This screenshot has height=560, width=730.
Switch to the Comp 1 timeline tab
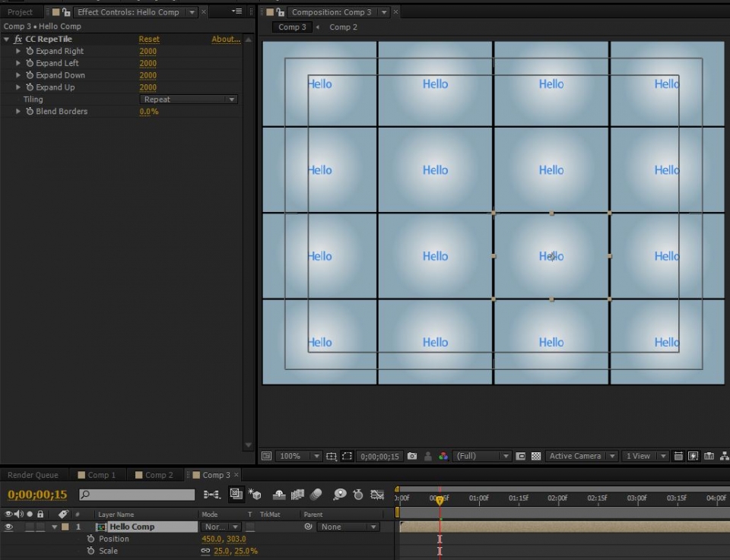pos(102,475)
